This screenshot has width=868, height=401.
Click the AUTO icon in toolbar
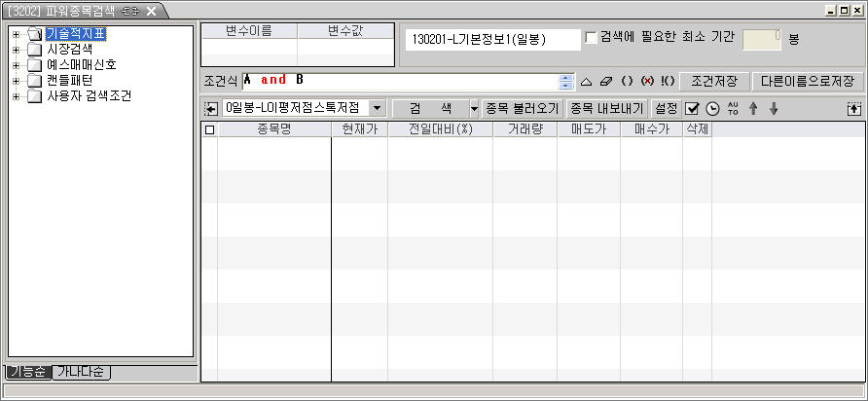click(x=733, y=108)
